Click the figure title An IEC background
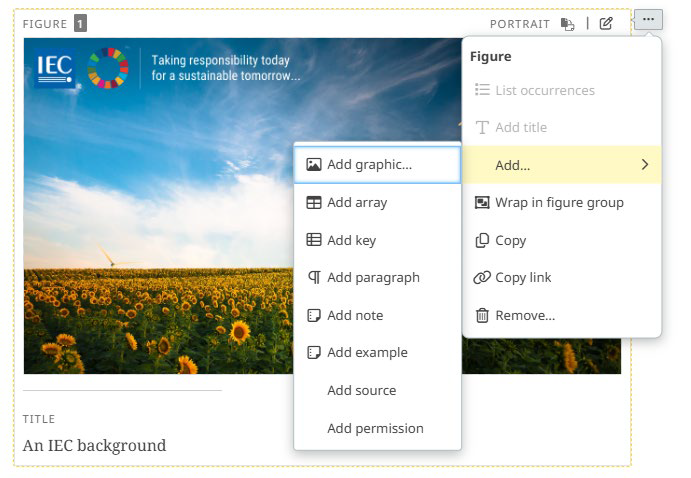The width and height of the screenshot is (691, 478). pos(94,445)
